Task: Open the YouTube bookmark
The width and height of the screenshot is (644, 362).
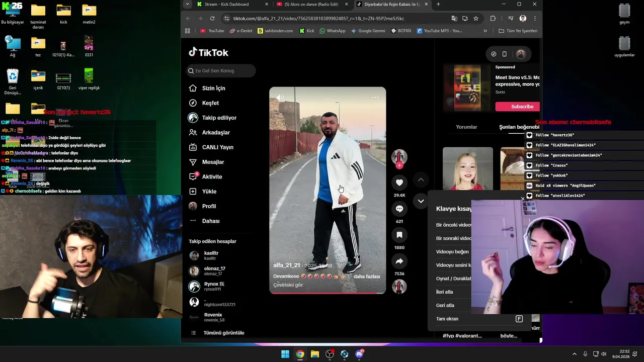Action: [x=212, y=31]
